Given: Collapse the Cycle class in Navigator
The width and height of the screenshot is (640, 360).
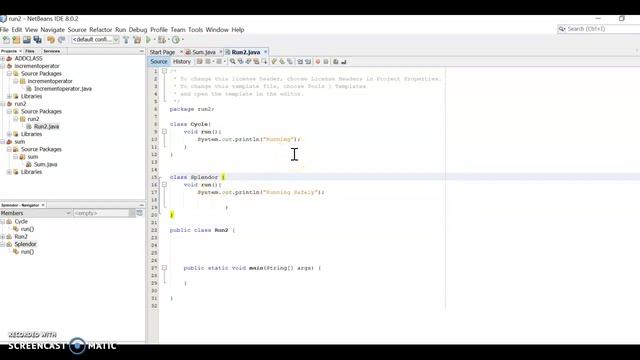Looking at the screenshot, I should 3,222.
